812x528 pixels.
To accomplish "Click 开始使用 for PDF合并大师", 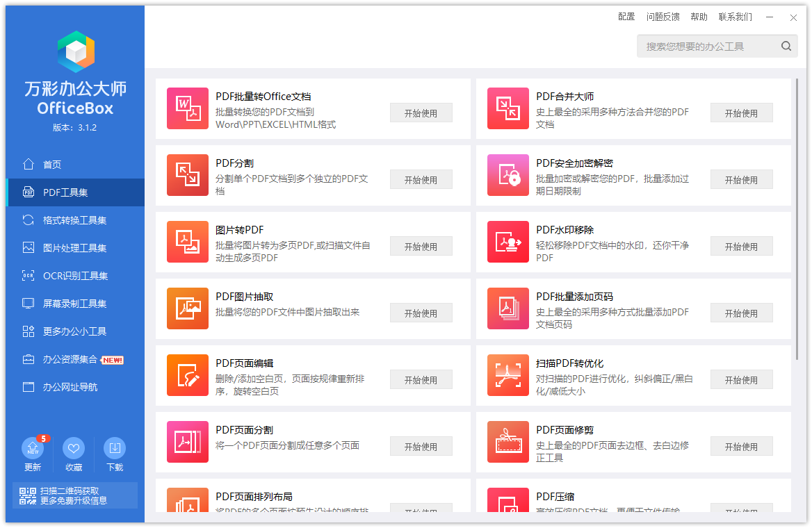I will [742, 113].
